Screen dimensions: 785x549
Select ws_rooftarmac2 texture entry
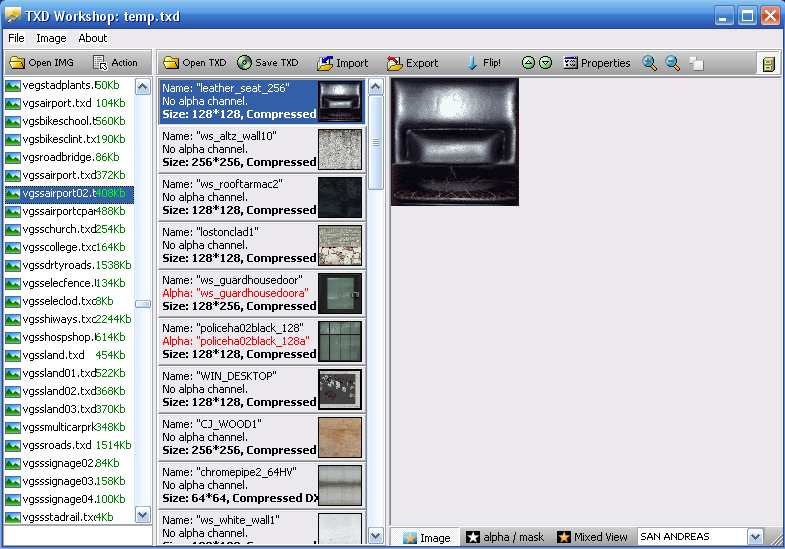[x=261, y=197]
